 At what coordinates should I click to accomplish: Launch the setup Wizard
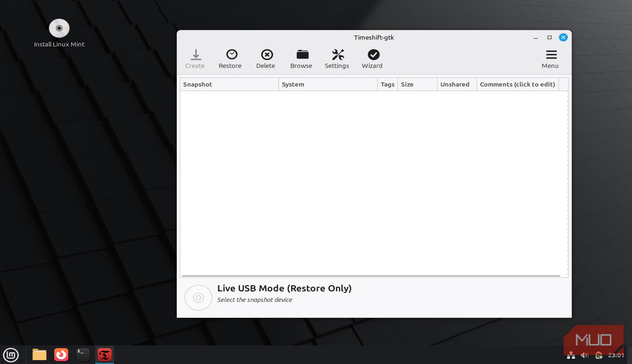click(372, 59)
